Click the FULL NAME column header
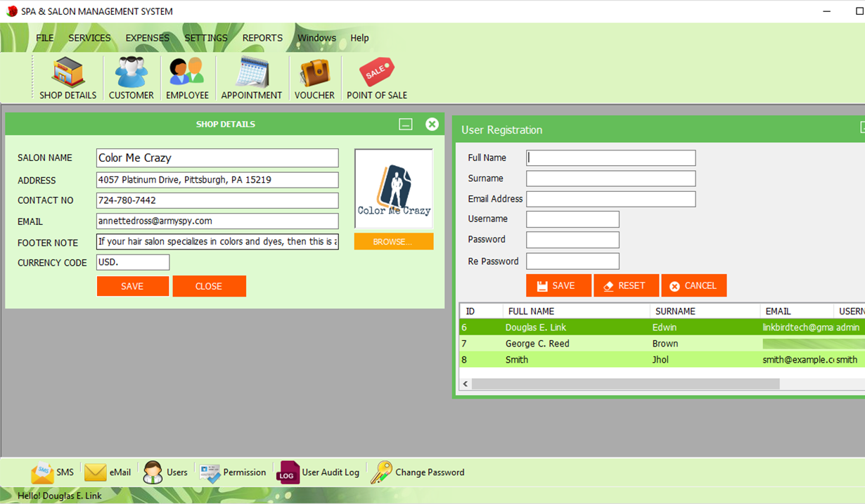 [576, 311]
